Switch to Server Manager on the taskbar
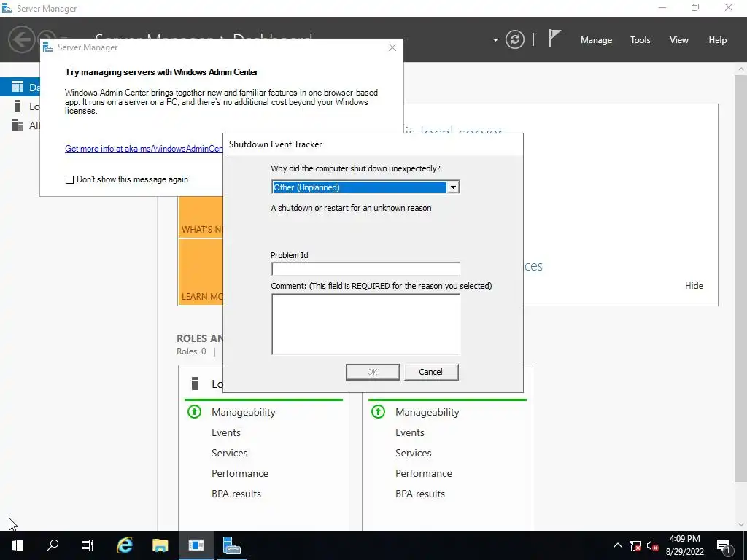 pos(231,545)
